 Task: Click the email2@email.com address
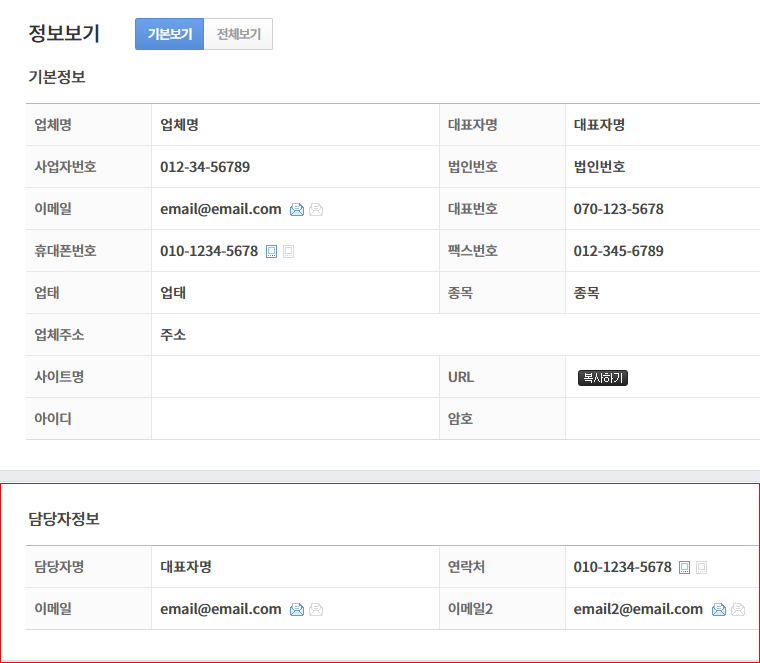coord(638,609)
